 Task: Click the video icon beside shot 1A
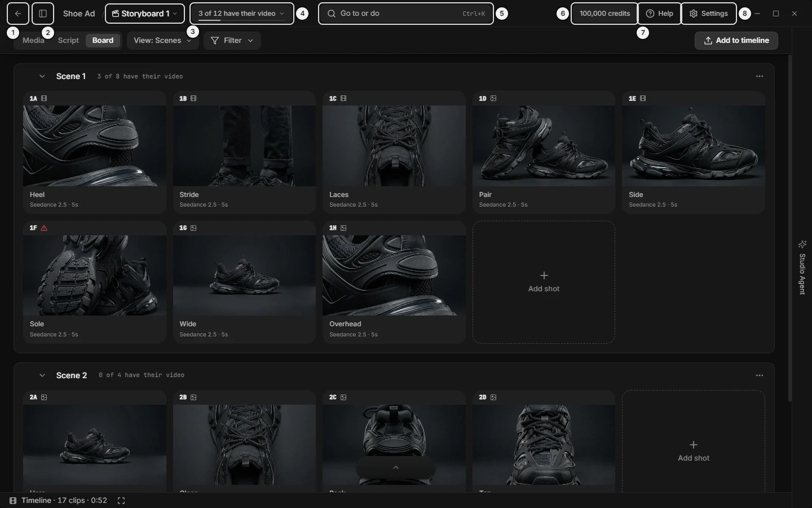point(44,98)
